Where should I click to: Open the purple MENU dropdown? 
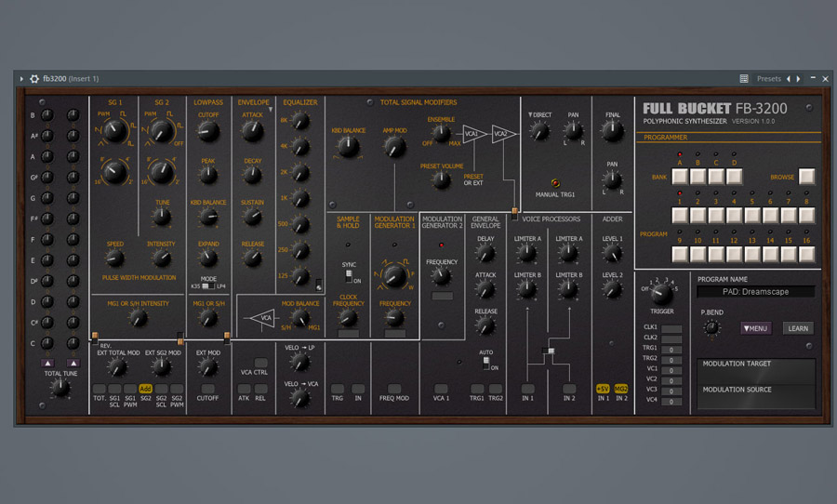(x=755, y=328)
